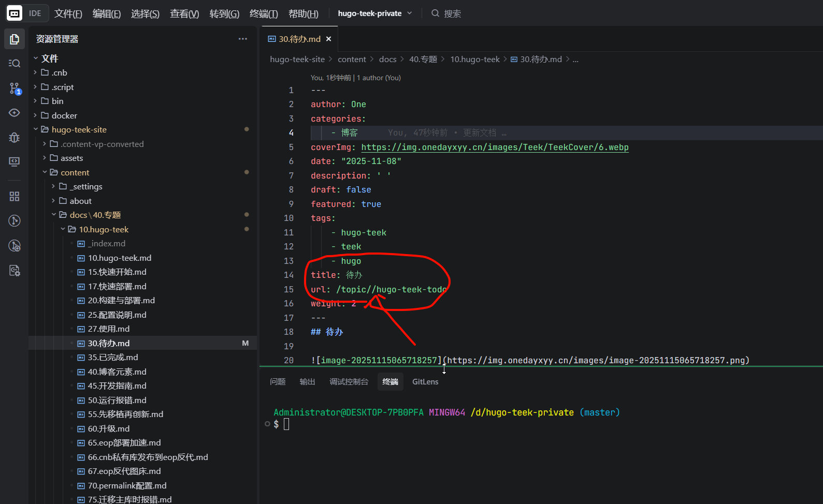Open the 终端(T) menu
823x504 pixels.
[x=264, y=14]
